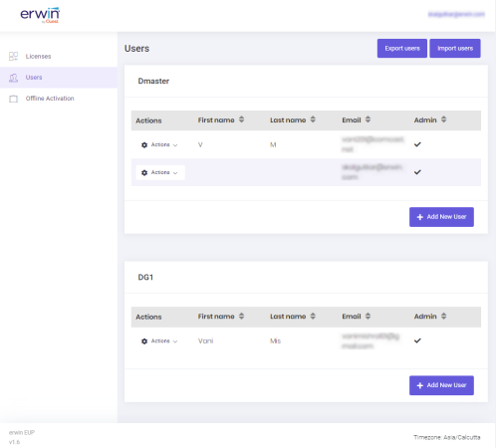Image resolution: width=496 pixels, height=448 pixels.
Task: Click the erwin by Quest logo
Action: 40,15
